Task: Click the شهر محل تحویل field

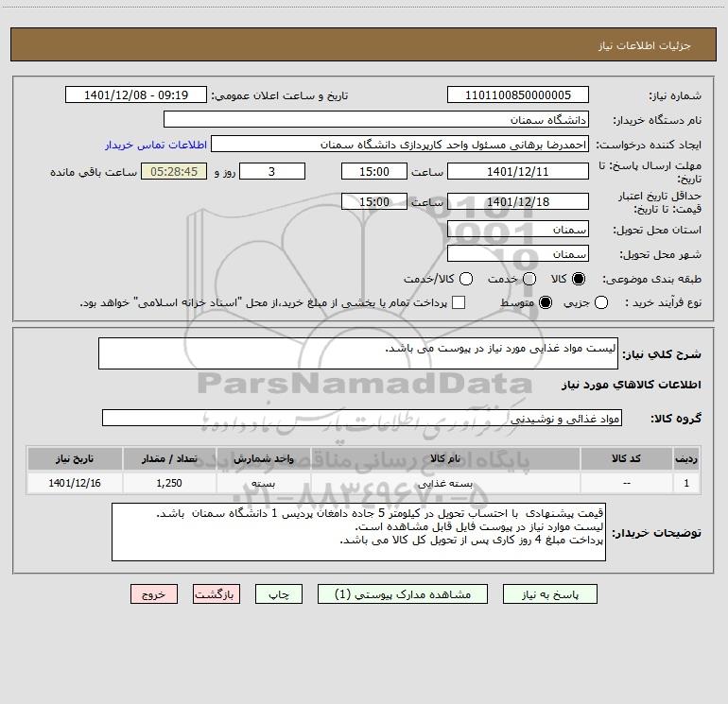Action: 518,254
